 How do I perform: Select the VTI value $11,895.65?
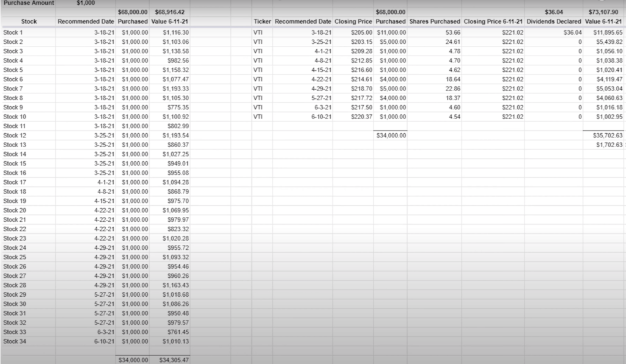click(x=608, y=32)
